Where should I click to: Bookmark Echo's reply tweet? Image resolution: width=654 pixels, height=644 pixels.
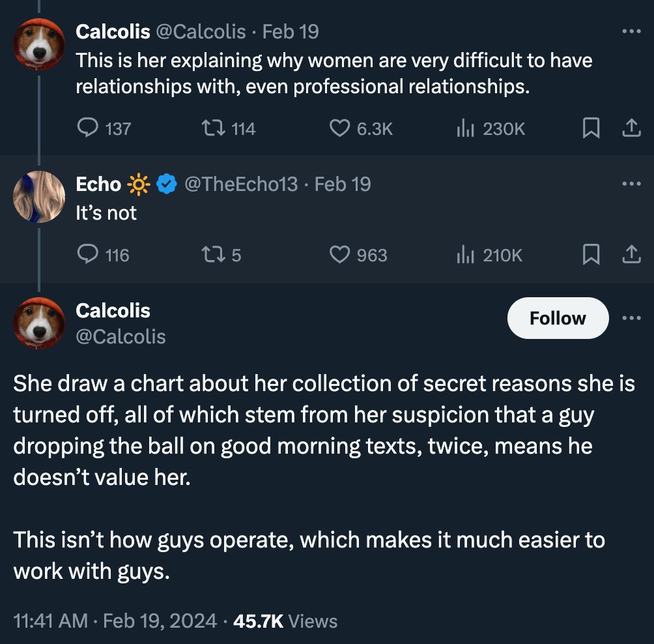coord(590,254)
